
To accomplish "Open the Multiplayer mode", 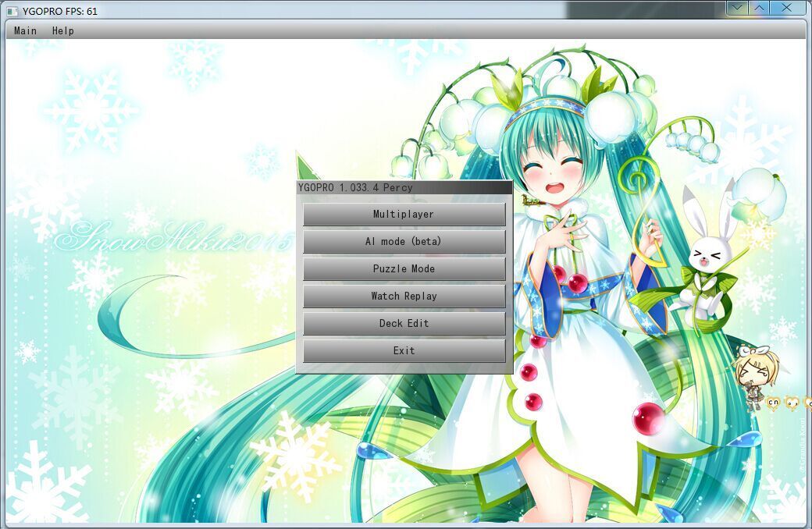I will pos(404,215).
